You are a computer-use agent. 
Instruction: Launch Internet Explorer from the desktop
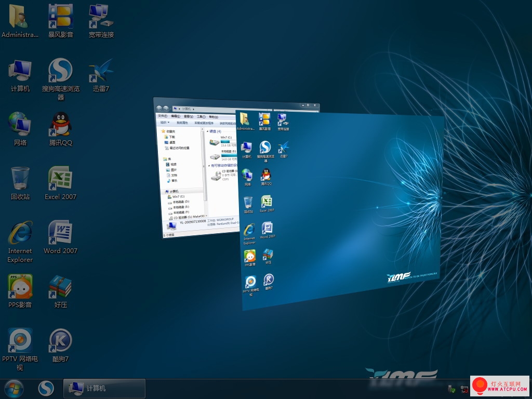coord(20,242)
